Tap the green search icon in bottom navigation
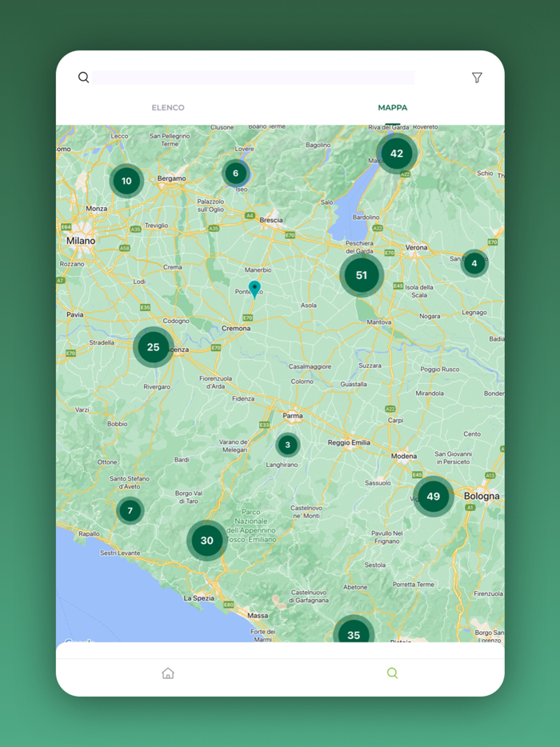 click(x=392, y=673)
